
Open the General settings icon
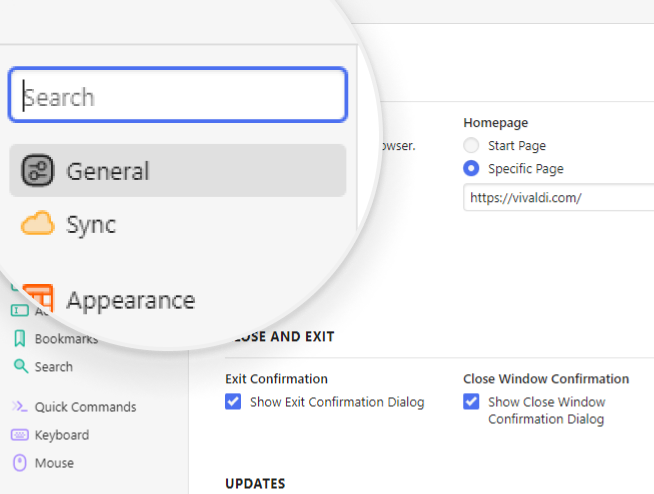click(38, 170)
